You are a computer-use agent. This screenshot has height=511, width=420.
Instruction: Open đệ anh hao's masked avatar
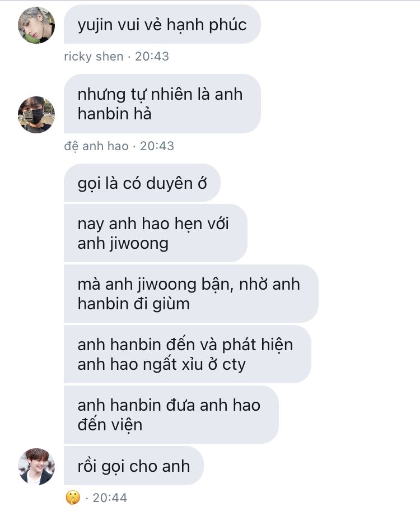(x=36, y=115)
